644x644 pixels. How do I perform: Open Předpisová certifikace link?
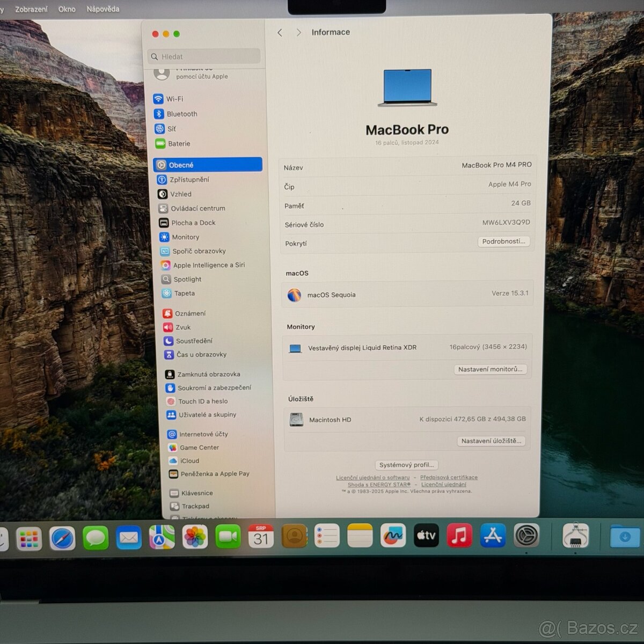coord(449,478)
